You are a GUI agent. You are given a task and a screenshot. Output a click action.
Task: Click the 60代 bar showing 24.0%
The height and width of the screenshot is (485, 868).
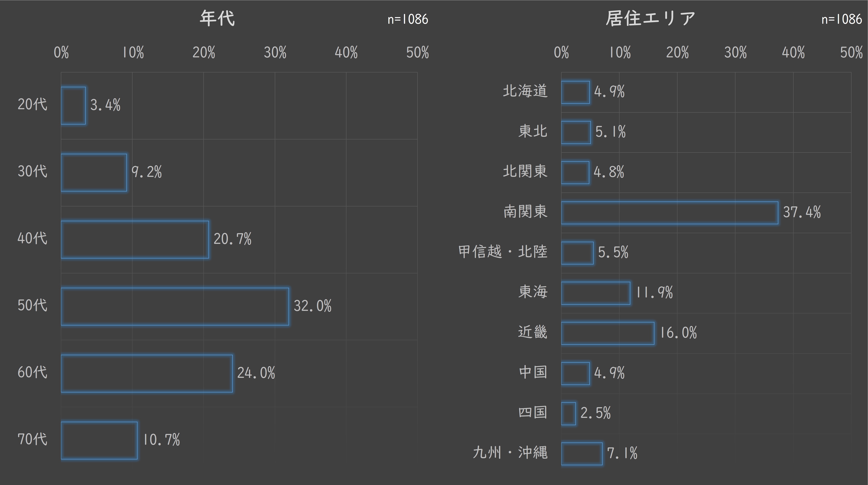click(146, 373)
